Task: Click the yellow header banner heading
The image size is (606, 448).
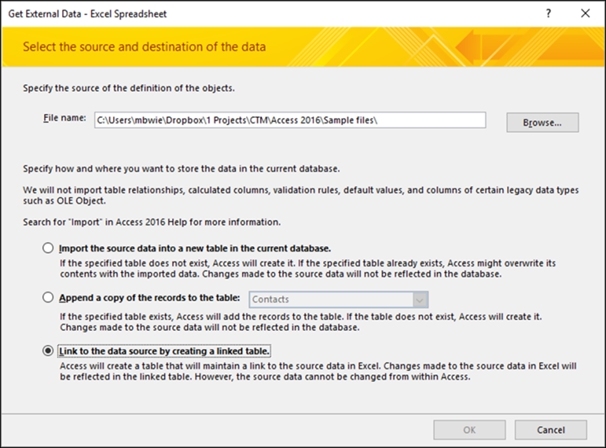Action: point(144,47)
